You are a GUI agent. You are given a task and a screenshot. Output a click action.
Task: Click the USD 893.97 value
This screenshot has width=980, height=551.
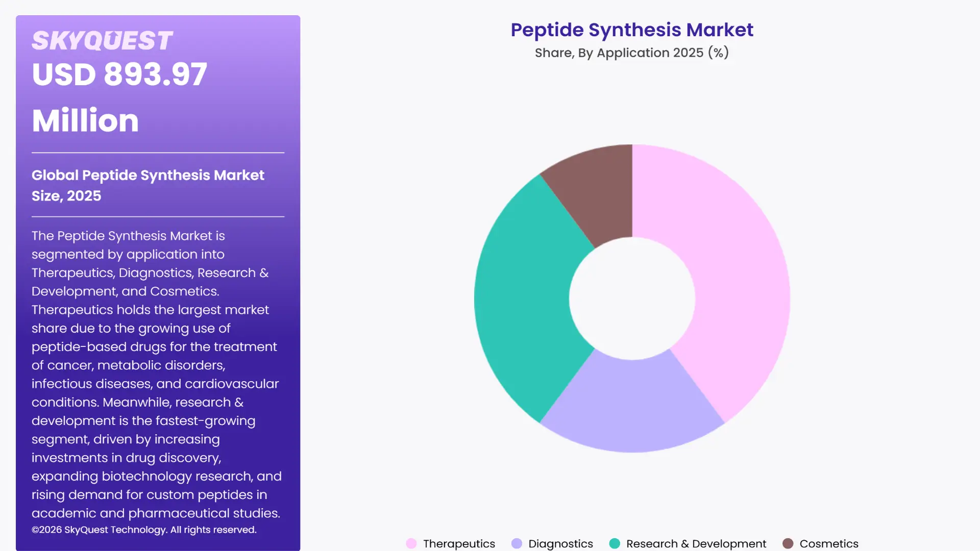[119, 74]
